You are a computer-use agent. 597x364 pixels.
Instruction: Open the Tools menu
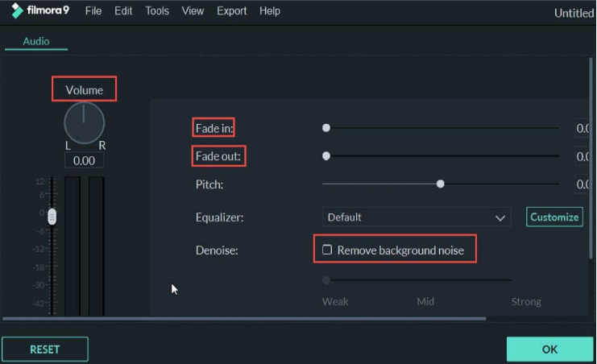(x=157, y=11)
